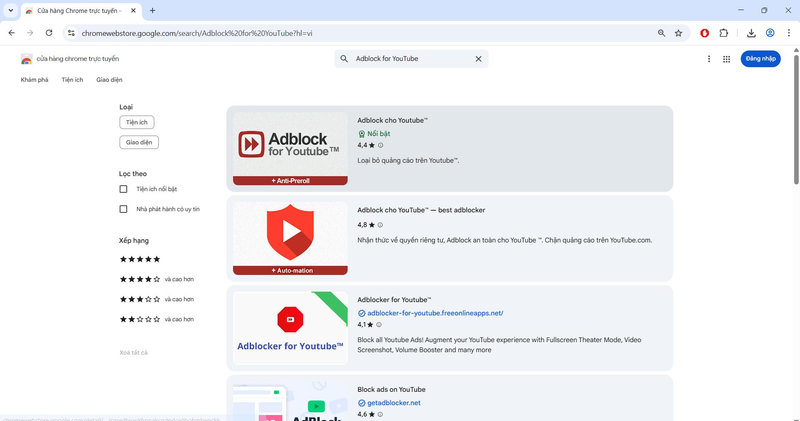Close the Cửa hàng Chrome trực tuyến tab
Image resolution: width=800 pixels, height=421 pixels.
pyautogui.click(x=133, y=10)
